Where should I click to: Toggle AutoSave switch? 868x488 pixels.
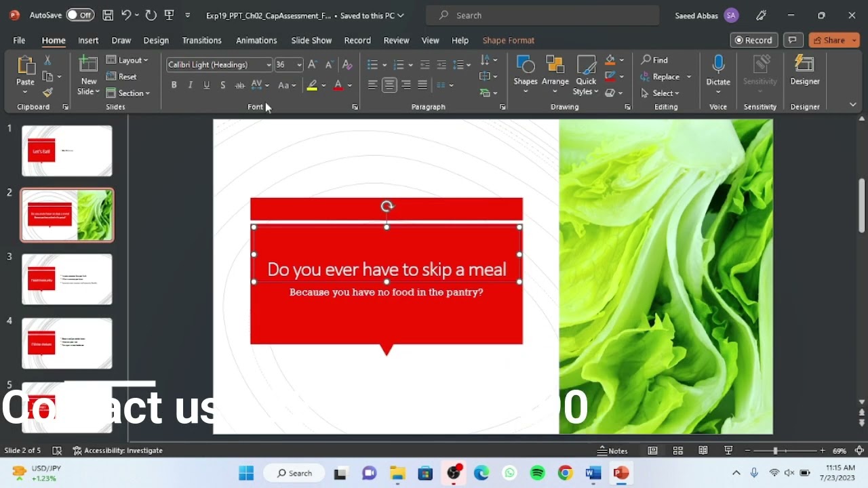pyautogui.click(x=80, y=15)
